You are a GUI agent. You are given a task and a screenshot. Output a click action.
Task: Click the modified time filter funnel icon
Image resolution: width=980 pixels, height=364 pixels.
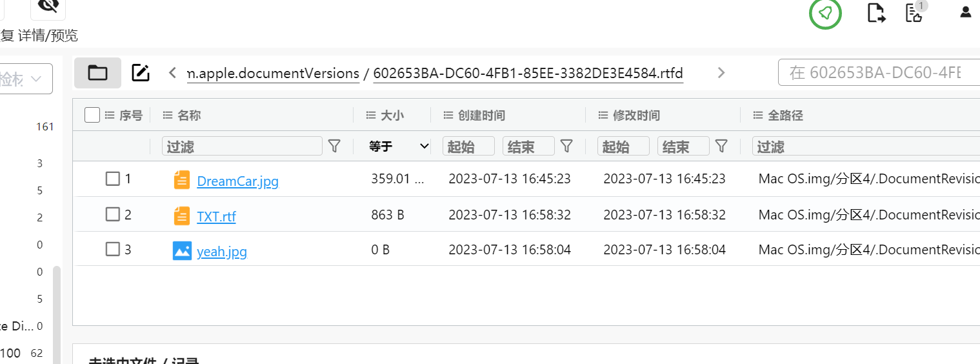click(x=722, y=147)
